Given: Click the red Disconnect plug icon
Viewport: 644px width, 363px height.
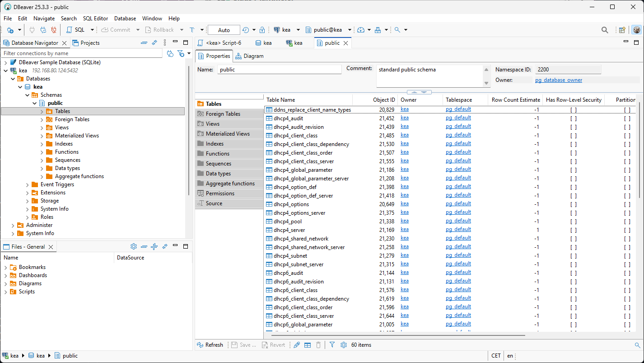Looking at the screenshot, I should click(54, 30).
